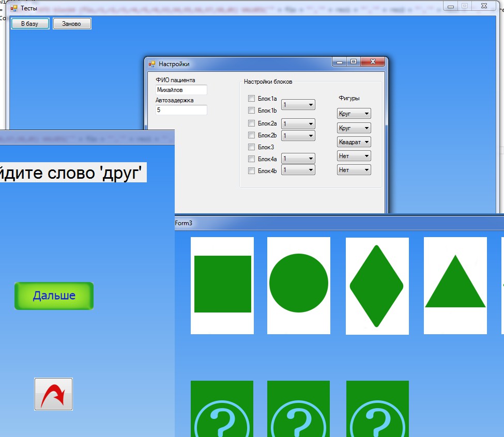Expand the Квадрат figure dropdown
504x437 pixels.
click(354, 142)
